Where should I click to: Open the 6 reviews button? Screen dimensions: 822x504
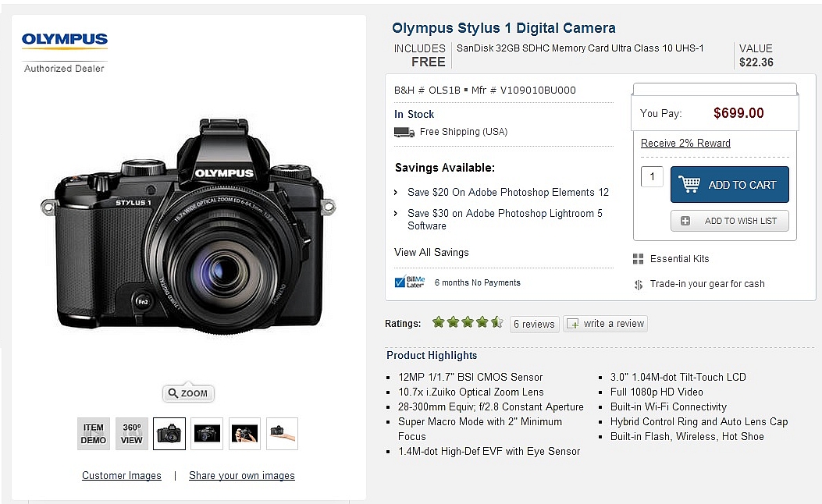(534, 324)
